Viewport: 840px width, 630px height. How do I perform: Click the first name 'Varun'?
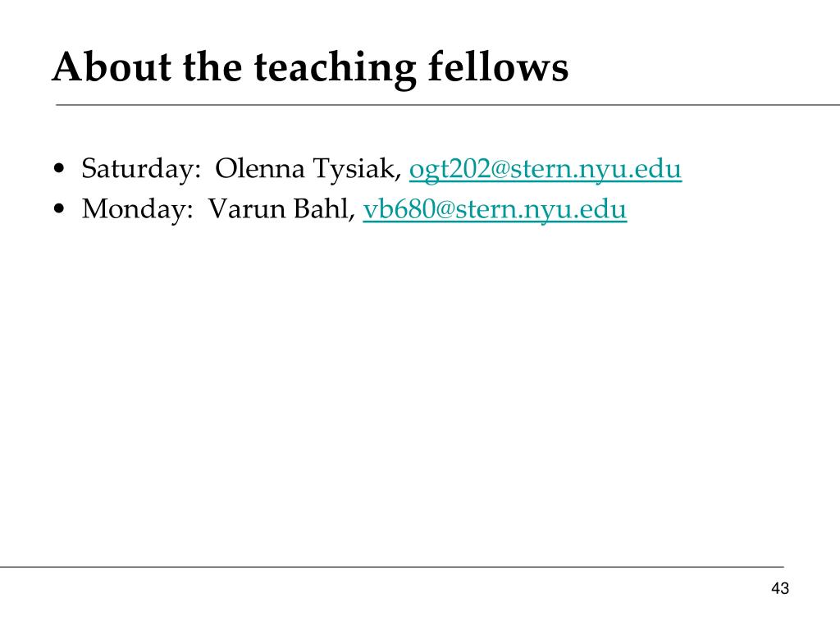[246, 209]
